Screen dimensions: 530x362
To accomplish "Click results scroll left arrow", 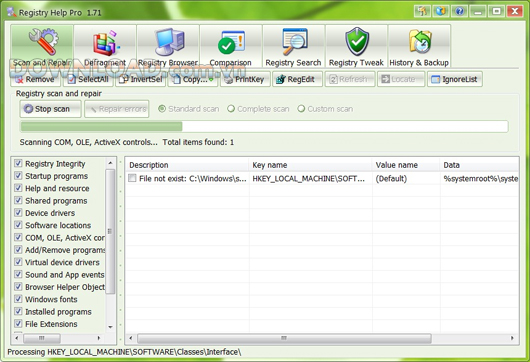I will click(x=131, y=338).
